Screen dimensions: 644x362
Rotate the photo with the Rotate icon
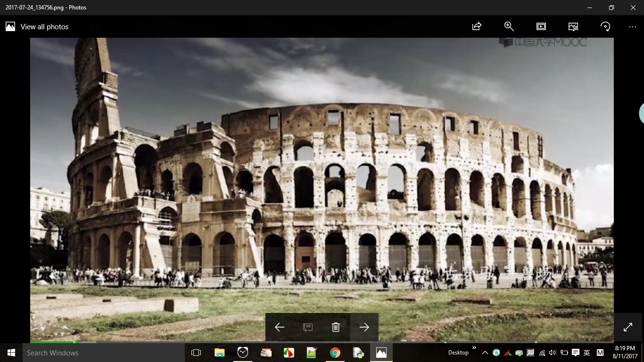click(x=605, y=26)
